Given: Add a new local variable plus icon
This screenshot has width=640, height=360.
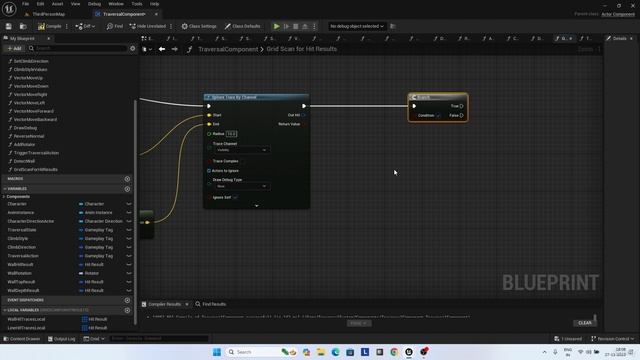Looking at the screenshot, I should point(127,310).
